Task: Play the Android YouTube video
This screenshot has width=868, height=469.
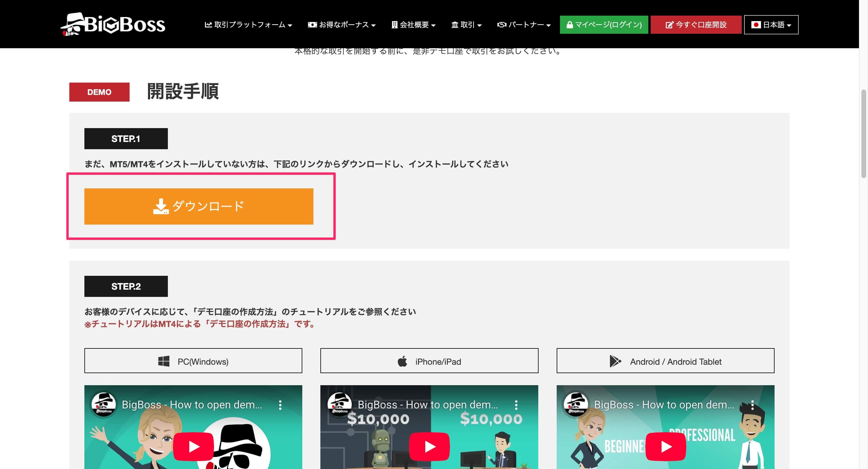Action: click(x=666, y=446)
